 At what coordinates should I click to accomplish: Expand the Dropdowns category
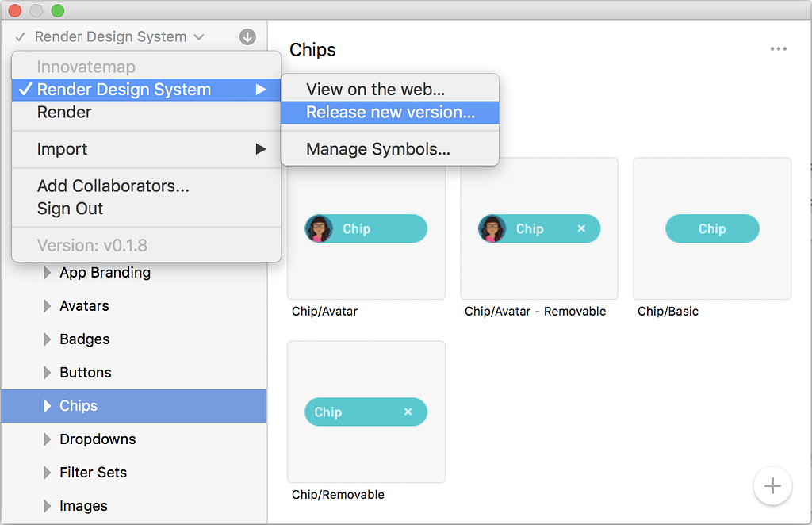(47, 439)
